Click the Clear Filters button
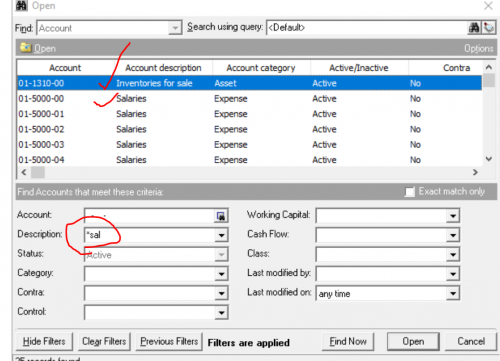This screenshot has width=500, height=361. tap(104, 341)
